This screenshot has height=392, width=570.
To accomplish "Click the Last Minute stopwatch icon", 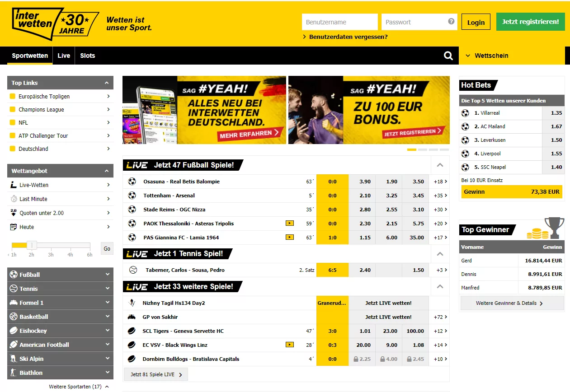I will [13, 199].
